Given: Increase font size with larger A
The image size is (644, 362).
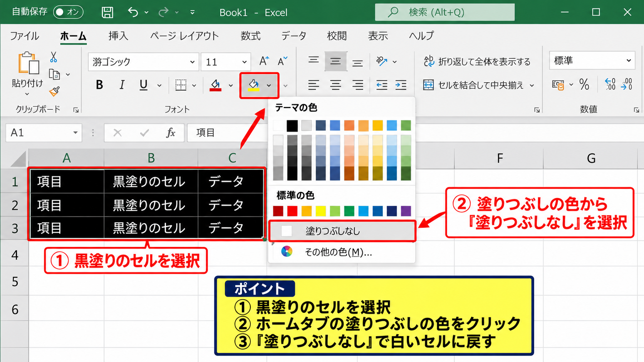Looking at the screenshot, I should coord(264,61).
